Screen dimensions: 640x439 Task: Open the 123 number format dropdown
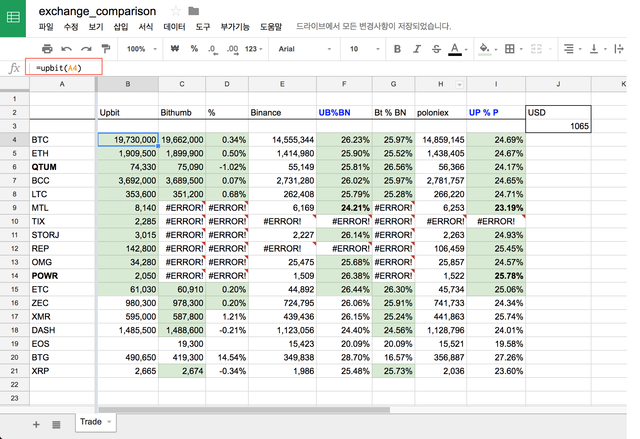click(255, 48)
